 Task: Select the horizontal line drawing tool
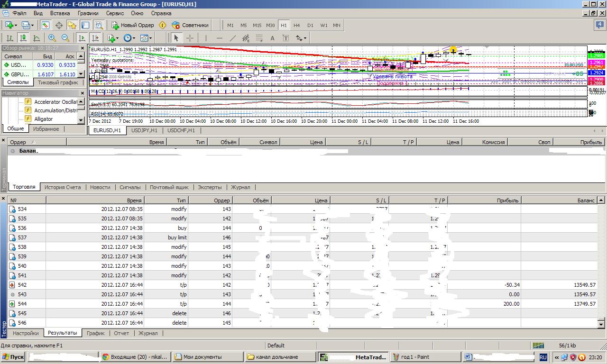[x=219, y=38]
